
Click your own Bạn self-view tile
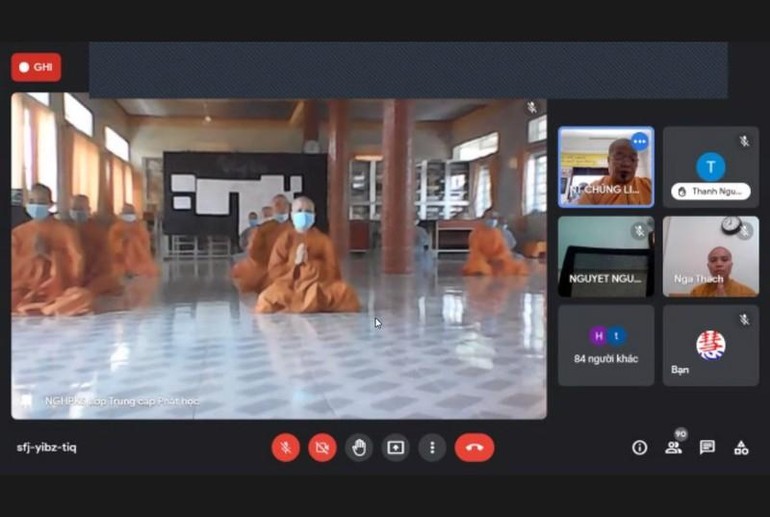pos(710,345)
